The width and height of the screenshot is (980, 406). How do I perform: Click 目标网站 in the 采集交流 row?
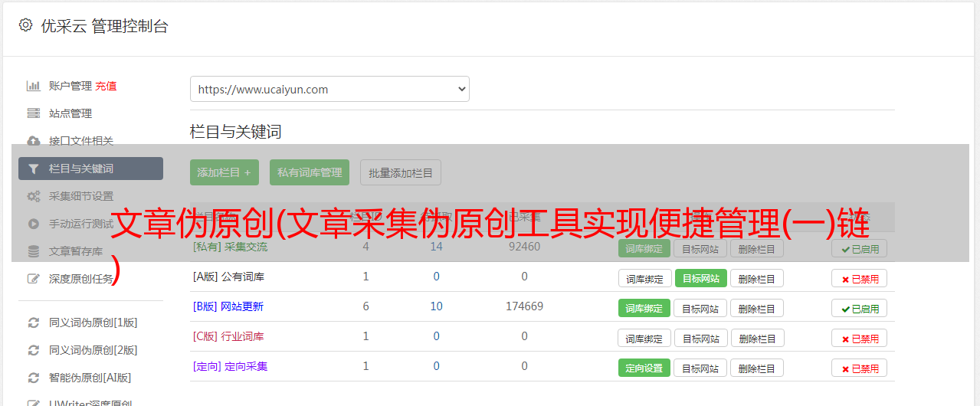pos(700,248)
